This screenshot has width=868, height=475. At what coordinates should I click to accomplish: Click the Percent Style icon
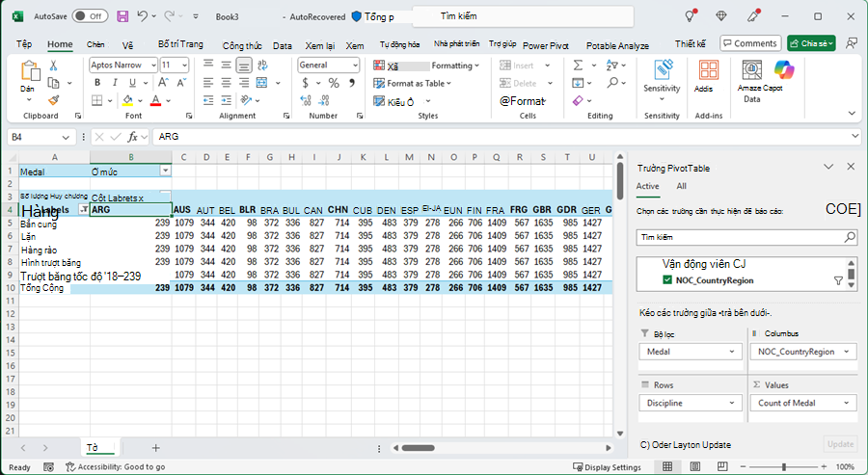tap(334, 83)
